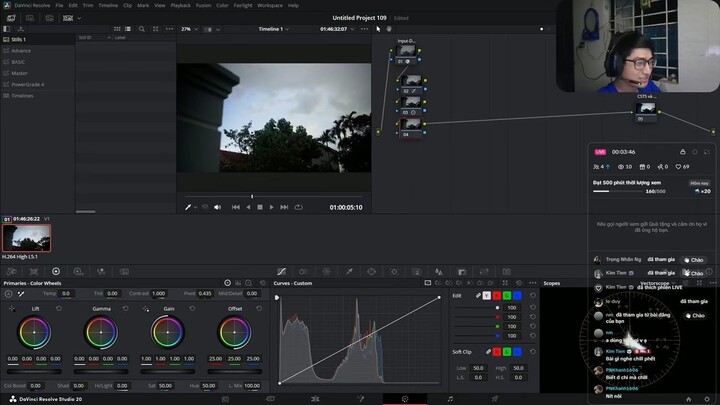The width and height of the screenshot is (720, 405).
Task: Open the Curves palette icon
Action: click(281, 272)
